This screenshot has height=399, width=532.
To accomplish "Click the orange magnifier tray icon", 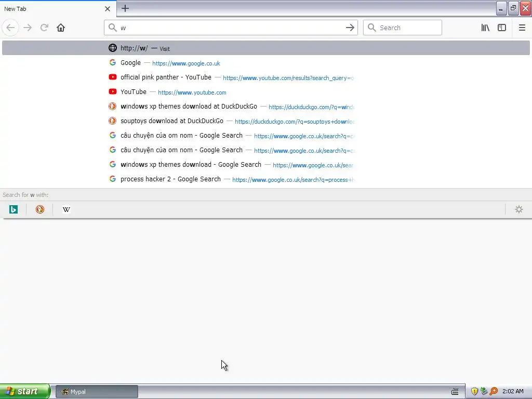I will tap(494, 391).
